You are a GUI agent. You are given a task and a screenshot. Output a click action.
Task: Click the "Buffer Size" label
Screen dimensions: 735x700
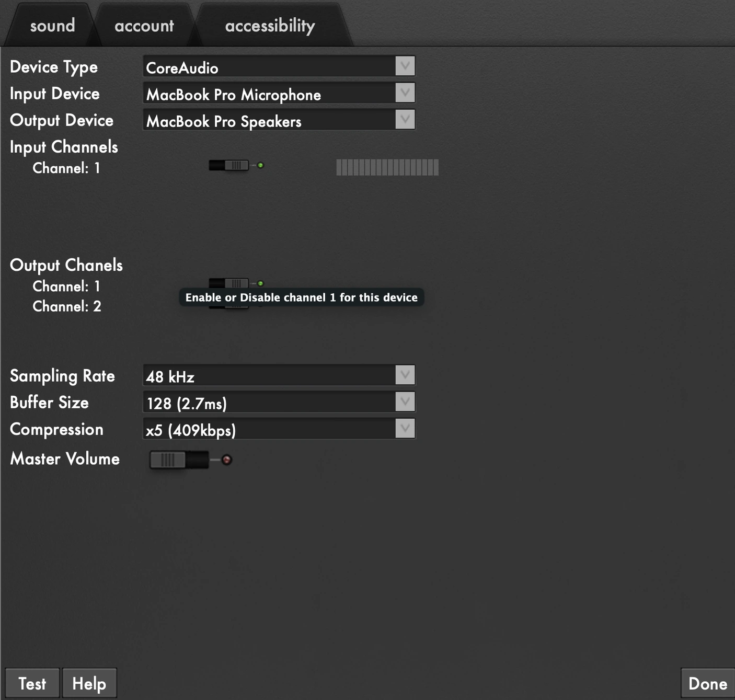coord(50,403)
